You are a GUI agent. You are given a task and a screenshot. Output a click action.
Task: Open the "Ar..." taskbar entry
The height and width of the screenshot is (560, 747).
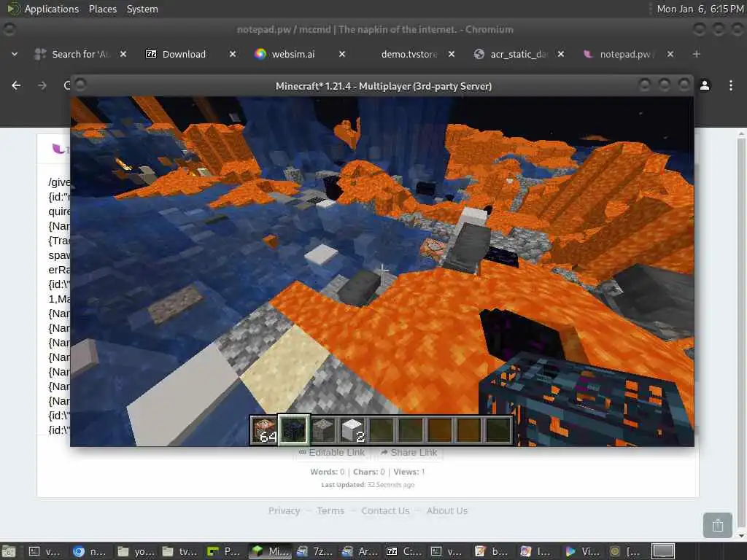pyautogui.click(x=359, y=551)
